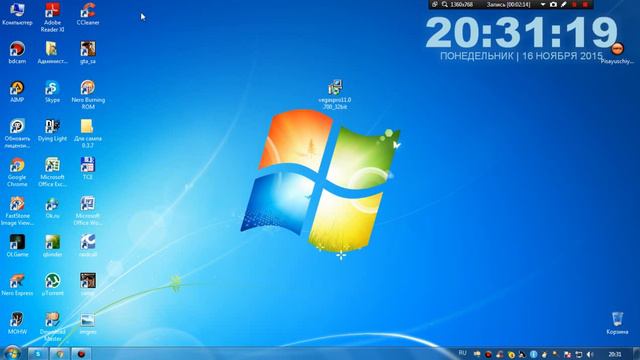The image size is (640, 360).
Task: Select the Pisayuschiy desktop icon under clock
Action: [617, 53]
